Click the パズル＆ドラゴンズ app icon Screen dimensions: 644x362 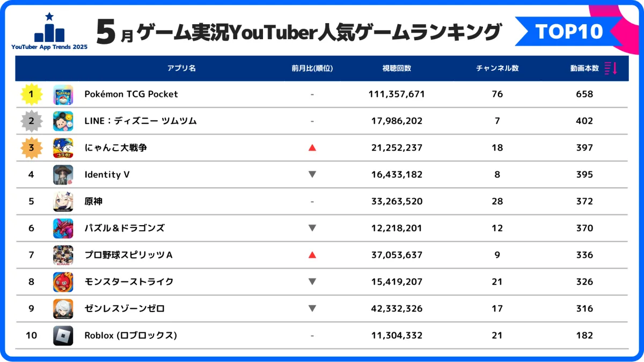coord(63,228)
